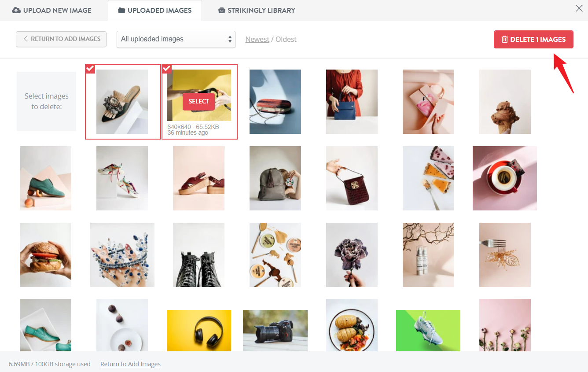This screenshot has height=372, width=588.
Task: Click the footer Return to Add Images link
Action: coord(130,364)
